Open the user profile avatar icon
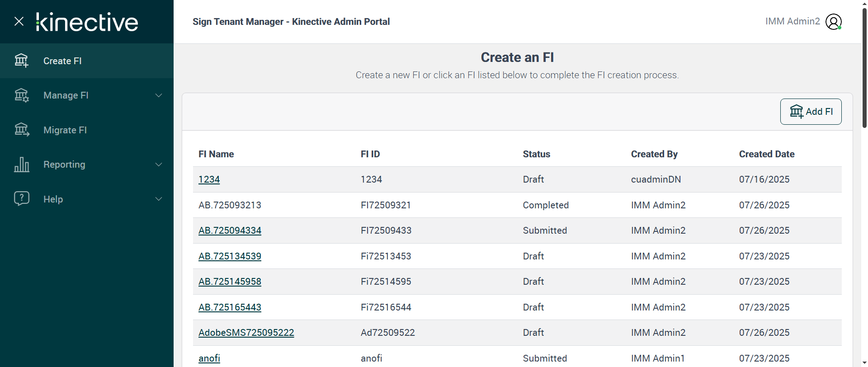This screenshot has width=868, height=367. pyautogui.click(x=833, y=22)
